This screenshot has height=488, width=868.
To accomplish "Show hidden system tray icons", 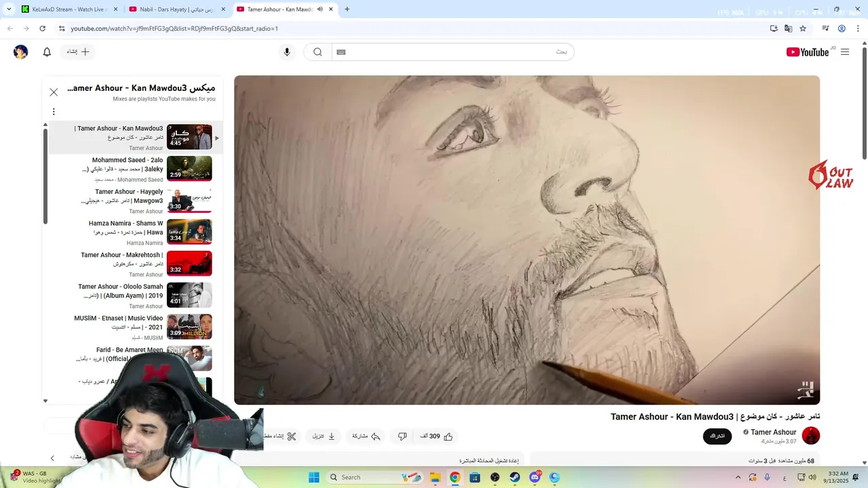I will 738,477.
